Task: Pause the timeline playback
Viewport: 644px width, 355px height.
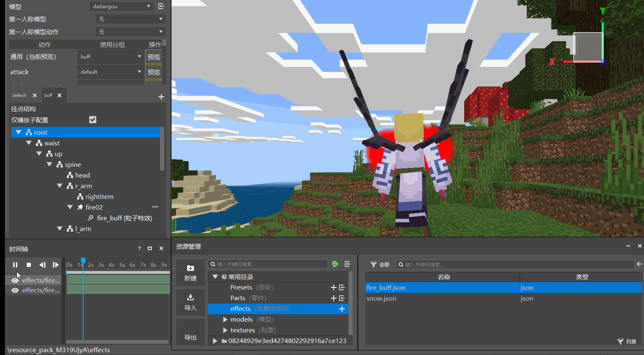Action: (x=15, y=265)
